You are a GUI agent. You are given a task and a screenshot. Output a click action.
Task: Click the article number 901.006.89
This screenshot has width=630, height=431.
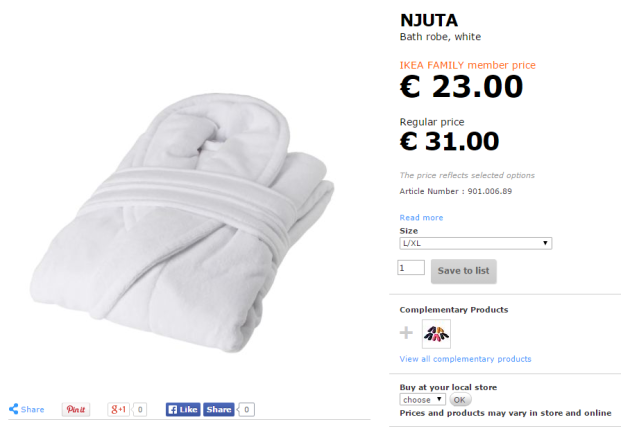[490, 190]
